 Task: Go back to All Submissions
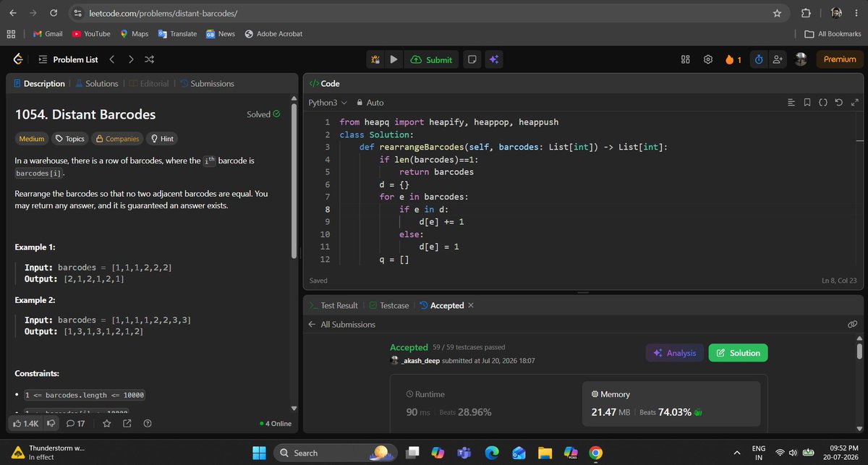point(342,325)
